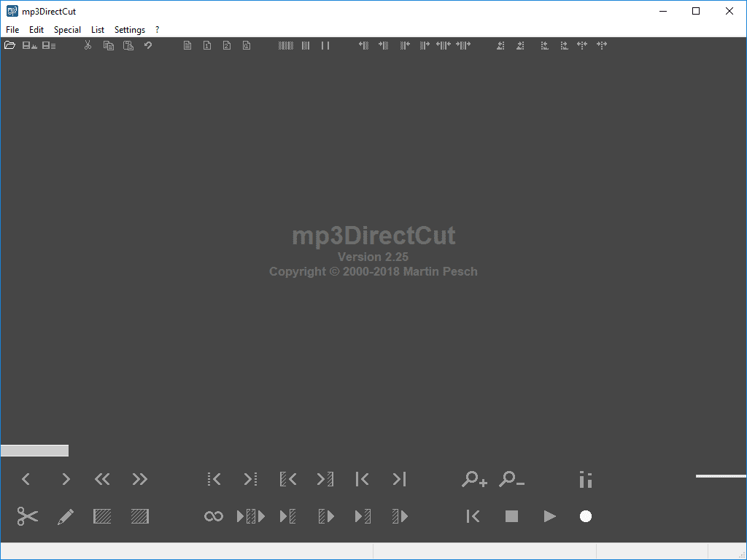Click the paste clipboard icon

tap(128, 45)
